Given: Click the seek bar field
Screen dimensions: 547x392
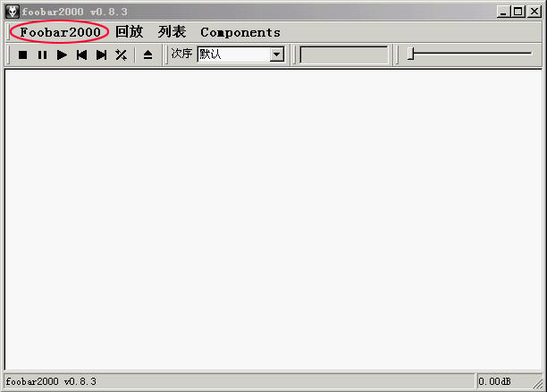Looking at the screenshot, I should click(x=344, y=54).
